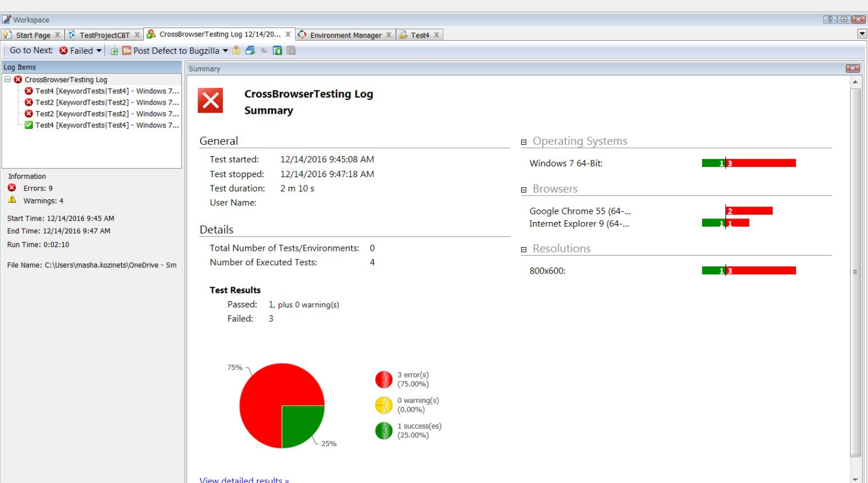Click the red segment of 800x600 resolution bar
868x483 pixels.
761,271
